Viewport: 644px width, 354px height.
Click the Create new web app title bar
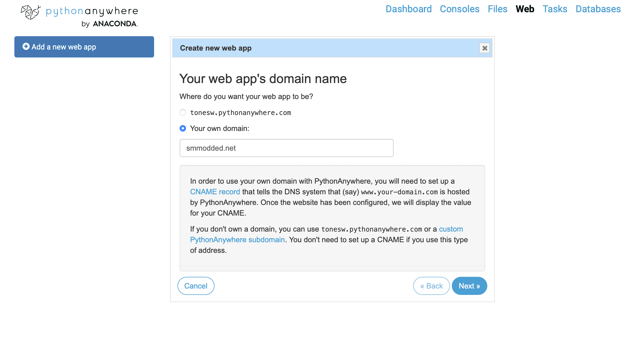click(332, 48)
